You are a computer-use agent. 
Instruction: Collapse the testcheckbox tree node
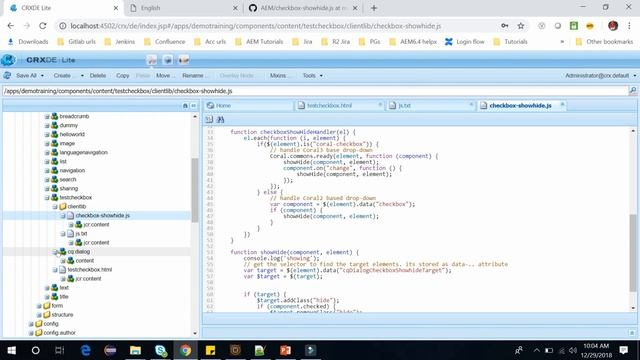[x=47, y=198]
